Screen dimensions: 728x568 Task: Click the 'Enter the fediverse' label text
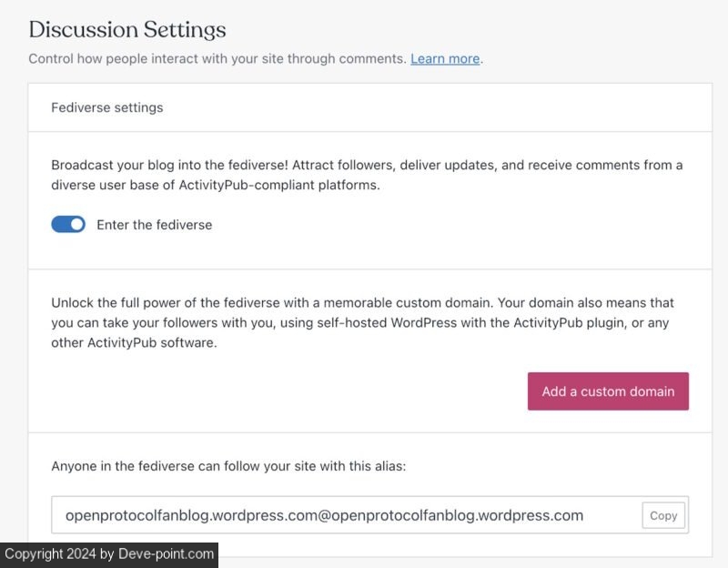tap(154, 225)
